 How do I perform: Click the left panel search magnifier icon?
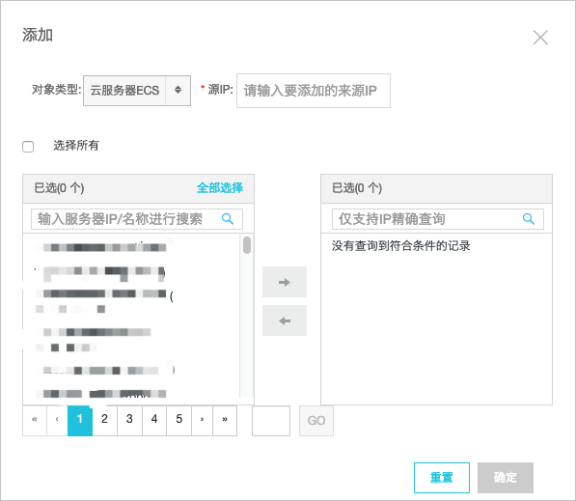228,219
